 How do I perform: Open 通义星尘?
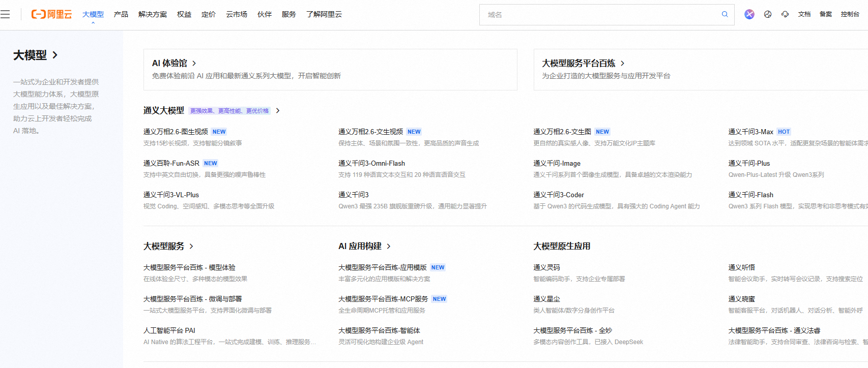[546, 299]
